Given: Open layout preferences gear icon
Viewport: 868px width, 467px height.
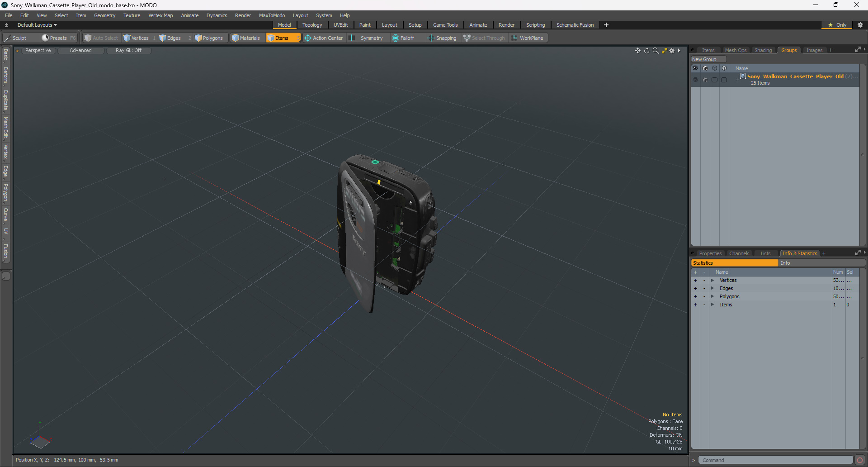Looking at the screenshot, I should click(860, 25).
